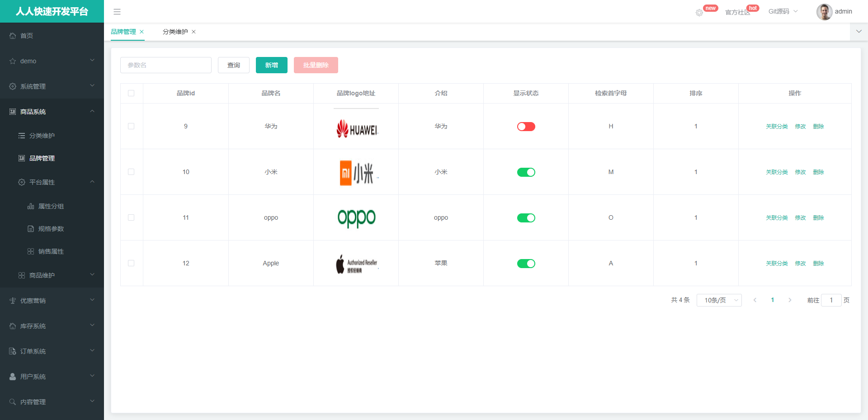868x420 pixels.
Task: Click the admin avatar picture
Action: coord(824,12)
